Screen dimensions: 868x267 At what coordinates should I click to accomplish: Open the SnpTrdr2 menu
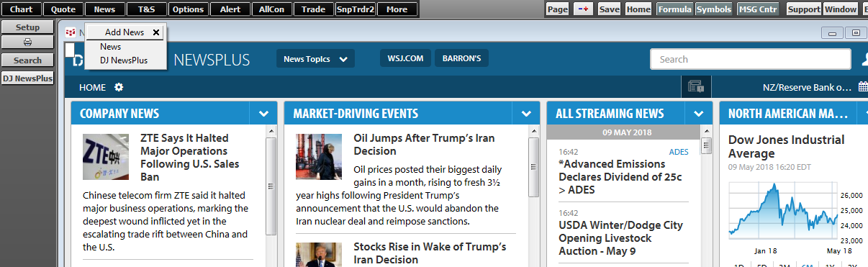(x=355, y=9)
